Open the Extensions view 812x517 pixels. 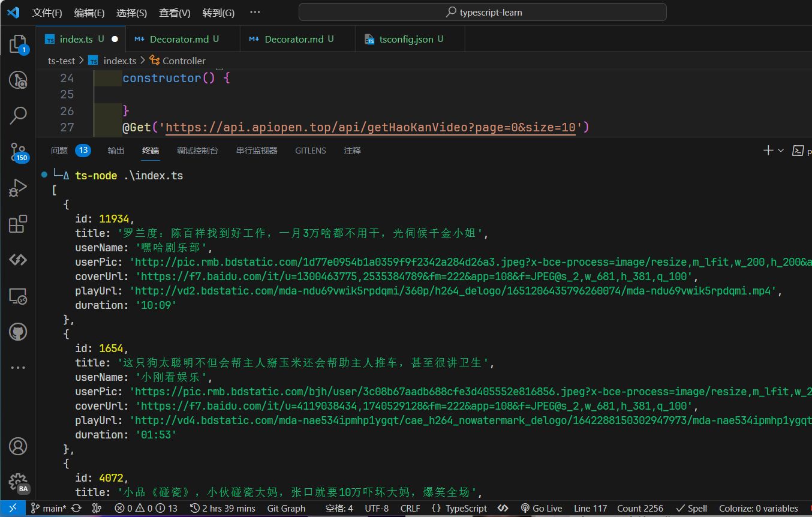click(18, 224)
